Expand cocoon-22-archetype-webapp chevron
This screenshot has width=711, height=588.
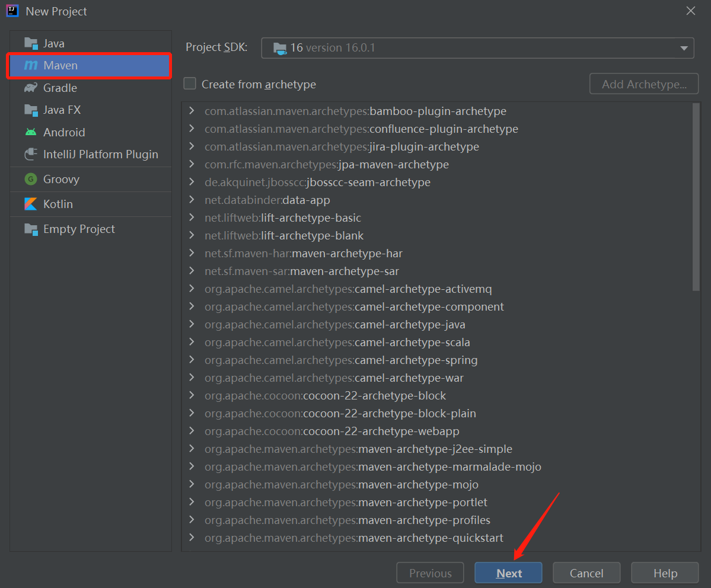tap(192, 431)
